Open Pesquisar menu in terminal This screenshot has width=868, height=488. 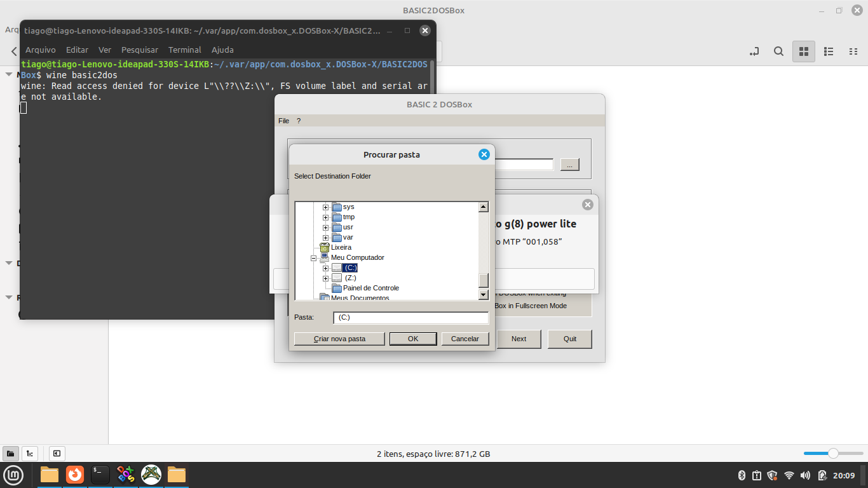click(x=140, y=50)
